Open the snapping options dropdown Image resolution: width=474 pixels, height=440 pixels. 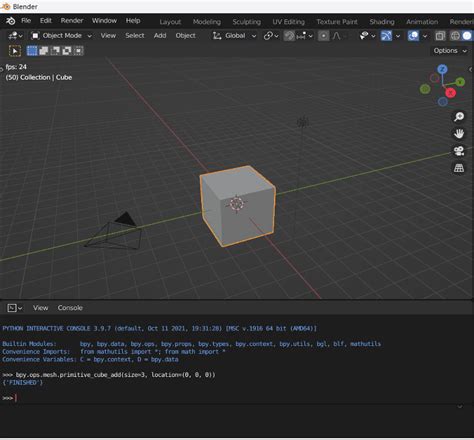tap(305, 36)
